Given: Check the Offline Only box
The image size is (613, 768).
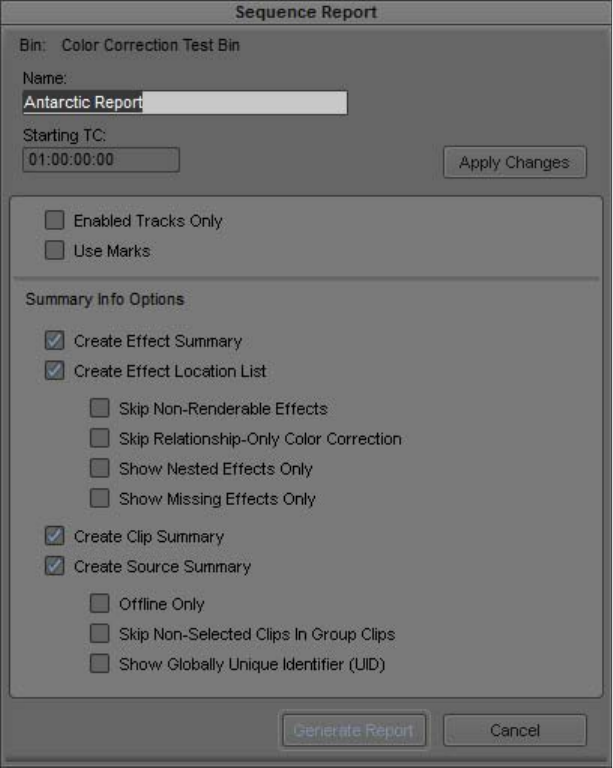Looking at the screenshot, I should 99,603.
